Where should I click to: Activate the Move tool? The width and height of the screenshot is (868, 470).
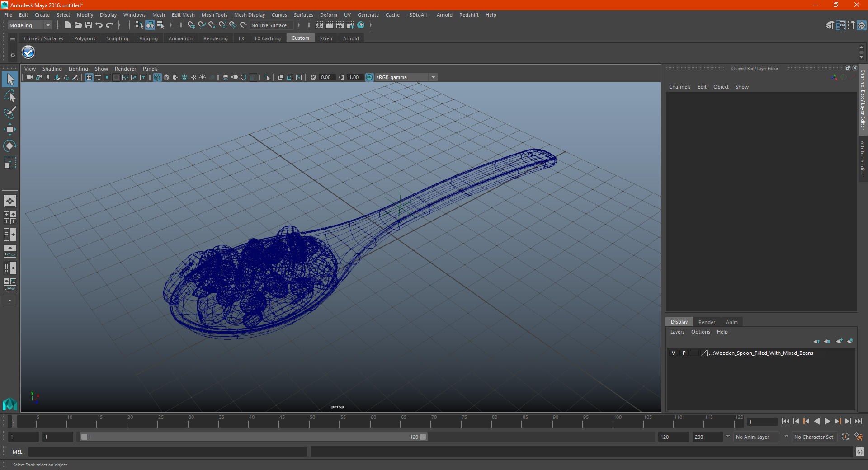click(10, 129)
